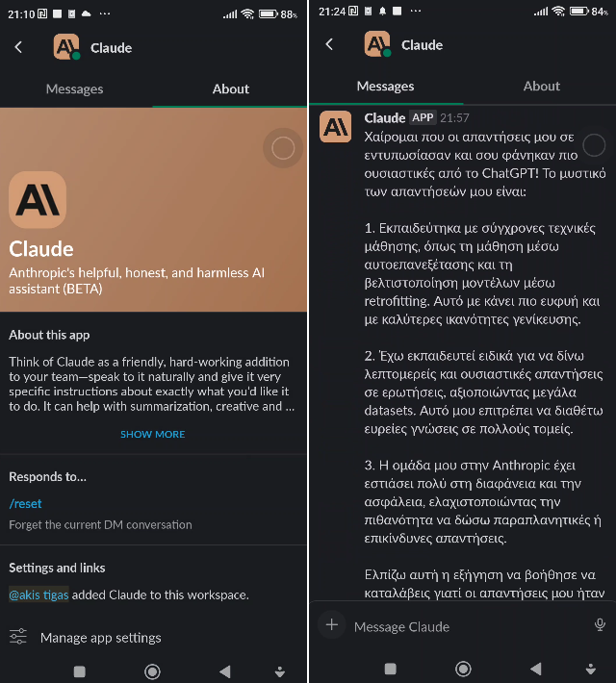Image resolution: width=616 pixels, height=683 pixels.
Task: Go back using left screen's back arrow
Action: (x=18, y=47)
